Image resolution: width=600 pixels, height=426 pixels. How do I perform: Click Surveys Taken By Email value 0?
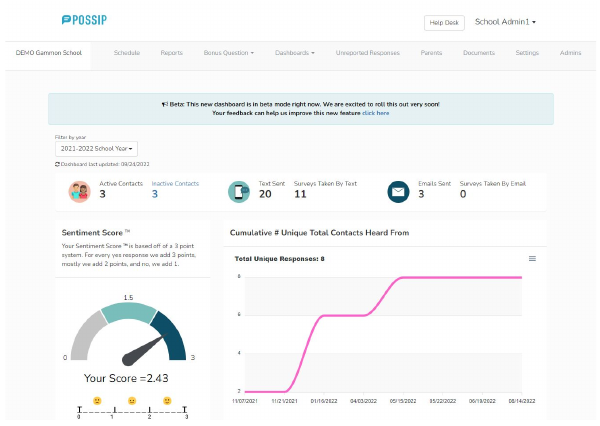point(463,194)
